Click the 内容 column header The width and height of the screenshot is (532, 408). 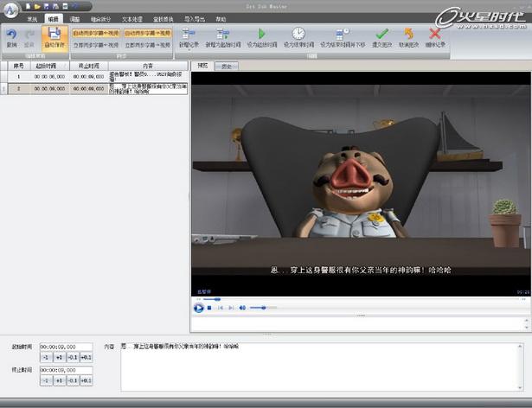(148, 66)
